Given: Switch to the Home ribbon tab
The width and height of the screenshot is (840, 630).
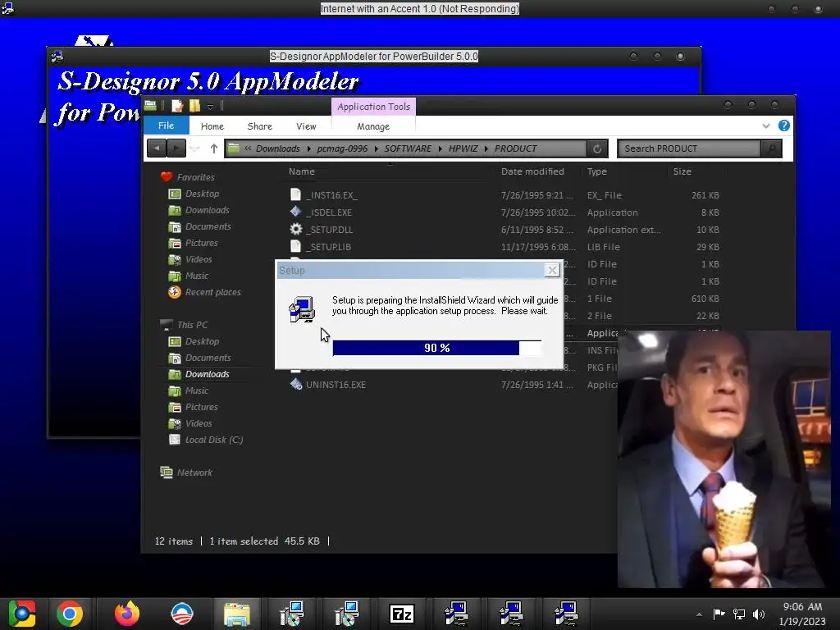Looking at the screenshot, I should [212, 126].
